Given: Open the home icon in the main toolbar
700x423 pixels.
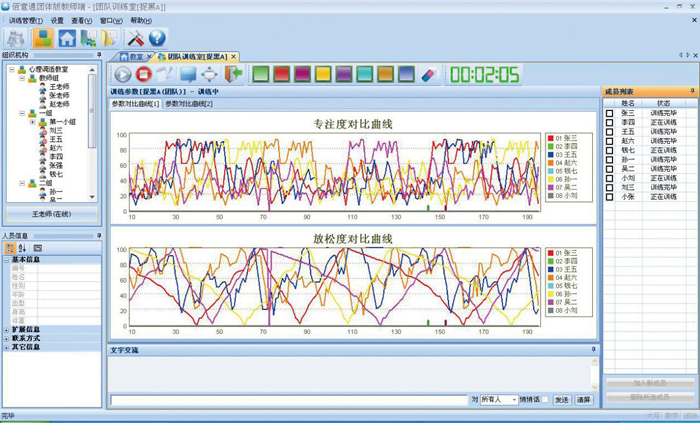Looking at the screenshot, I should tap(67, 38).
